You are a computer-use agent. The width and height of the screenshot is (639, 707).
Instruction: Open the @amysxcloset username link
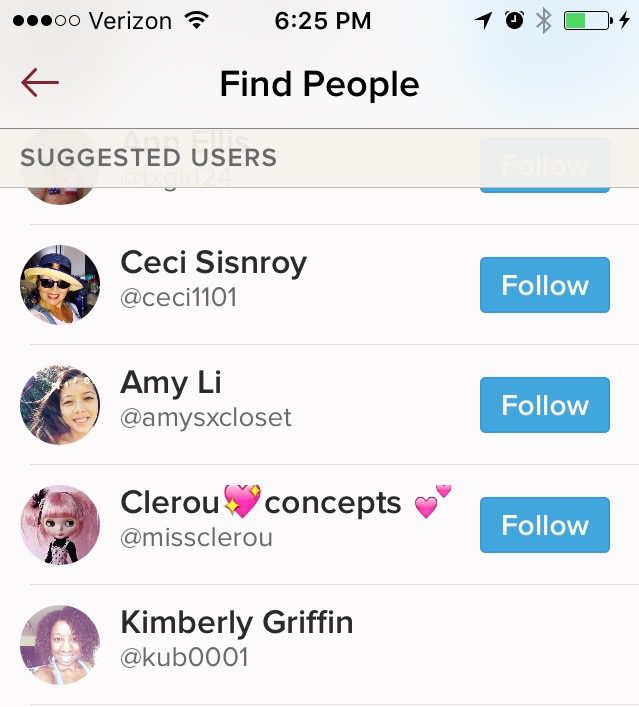(206, 418)
